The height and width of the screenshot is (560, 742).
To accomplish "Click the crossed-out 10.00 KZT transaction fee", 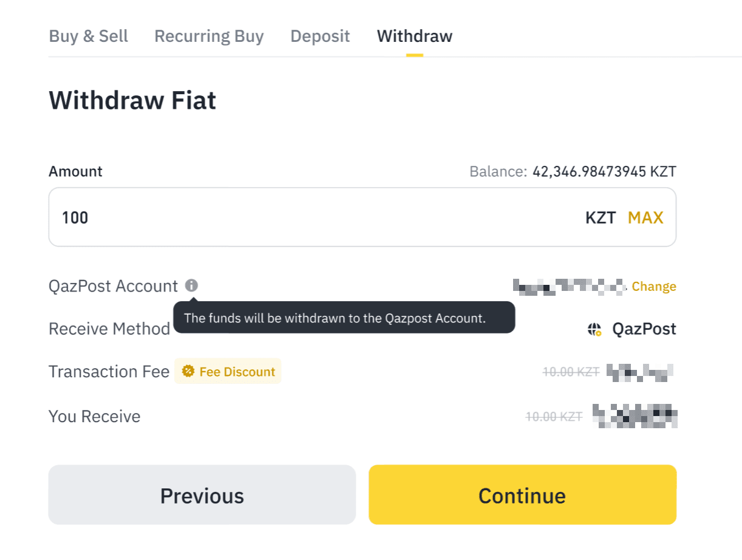I will pyautogui.click(x=571, y=372).
